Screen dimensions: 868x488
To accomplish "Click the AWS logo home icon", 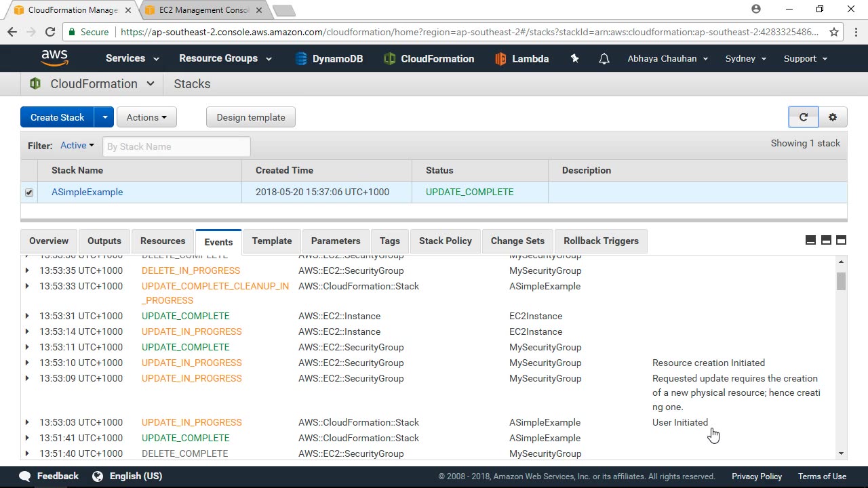I will tap(54, 58).
